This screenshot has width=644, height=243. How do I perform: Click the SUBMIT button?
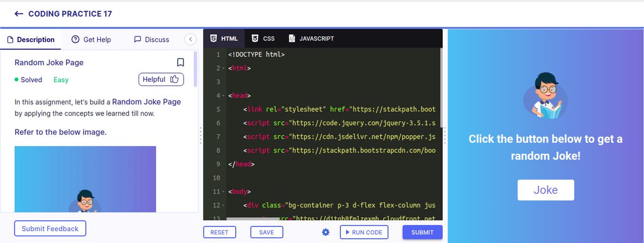coord(422,232)
